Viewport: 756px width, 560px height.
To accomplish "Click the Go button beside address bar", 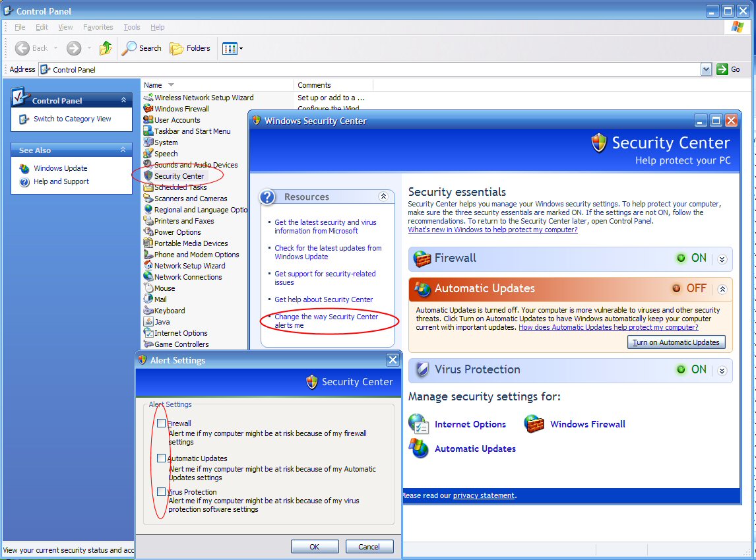I will (728, 69).
